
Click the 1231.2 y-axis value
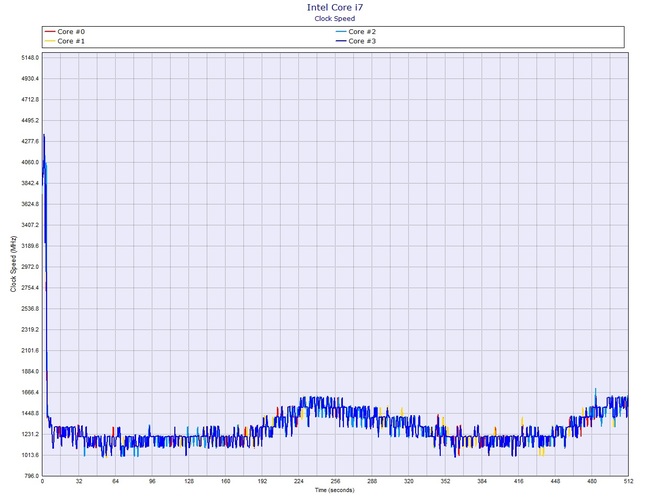tap(30, 434)
